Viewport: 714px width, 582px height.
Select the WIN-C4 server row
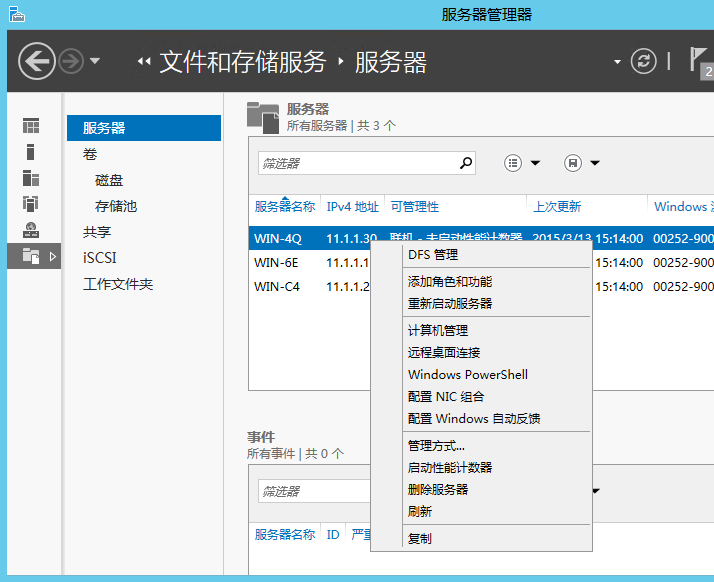[x=310, y=286]
